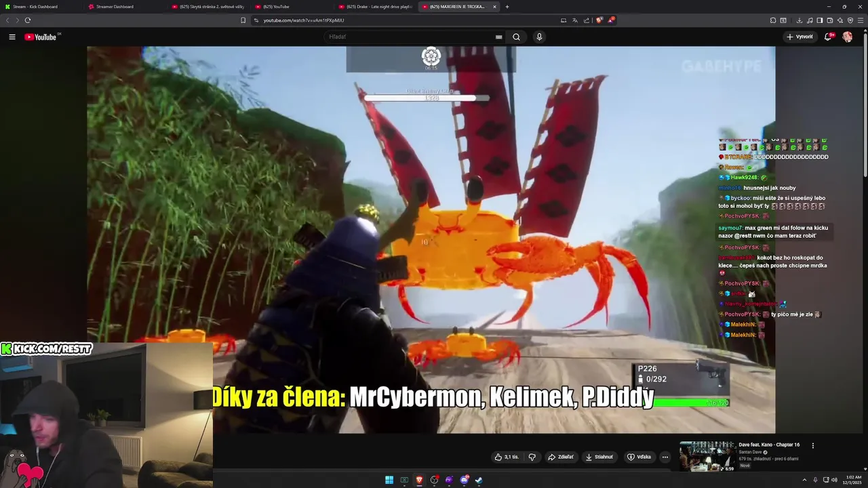Open Brave Wallet icon

tap(830, 20)
